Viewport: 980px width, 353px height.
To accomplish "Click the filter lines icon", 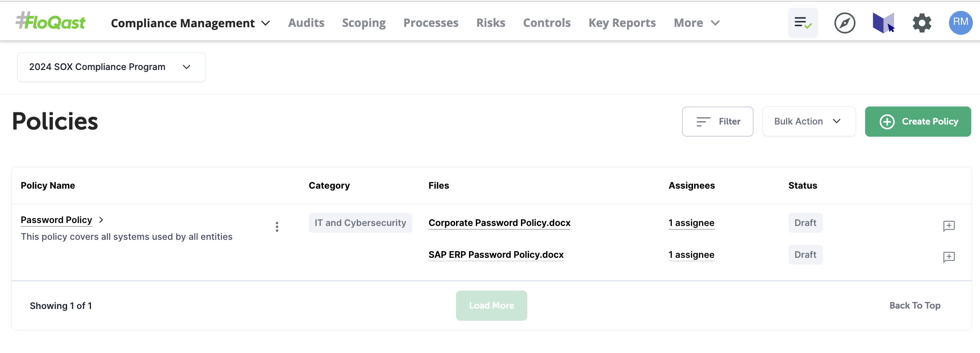I will 703,122.
